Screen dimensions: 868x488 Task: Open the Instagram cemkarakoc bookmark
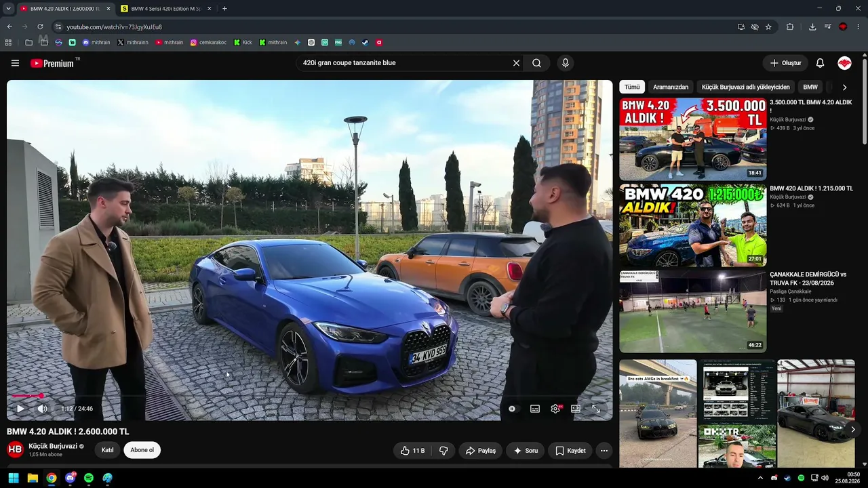tap(208, 43)
